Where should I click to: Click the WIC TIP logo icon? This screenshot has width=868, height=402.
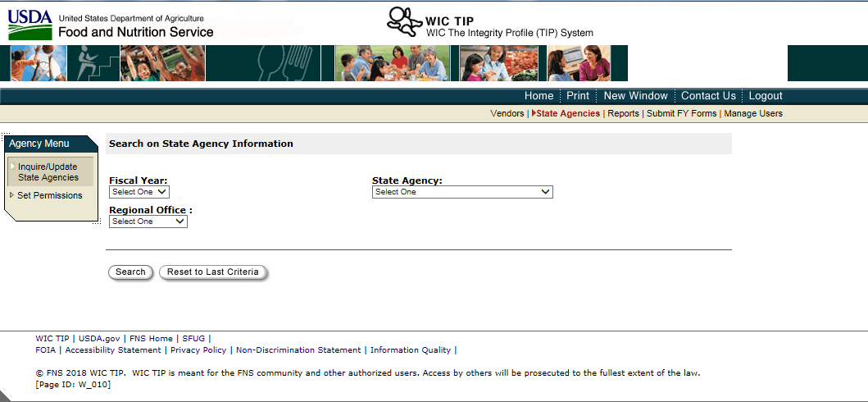[404, 22]
